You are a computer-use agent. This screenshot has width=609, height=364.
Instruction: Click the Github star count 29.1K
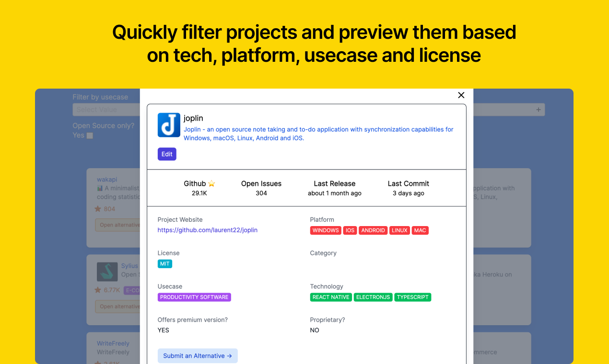[x=199, y=193]
